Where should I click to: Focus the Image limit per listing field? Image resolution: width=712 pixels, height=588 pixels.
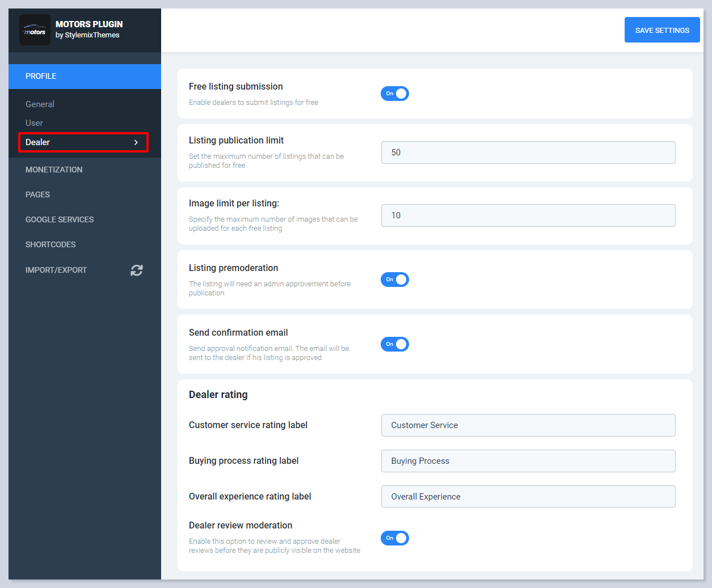point(528,215)
